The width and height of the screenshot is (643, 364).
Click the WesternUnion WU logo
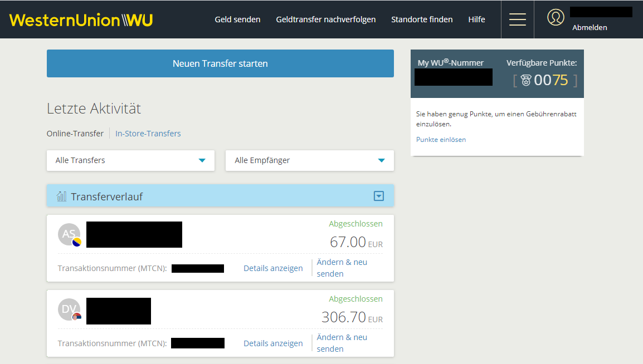[x=81, y=20]
